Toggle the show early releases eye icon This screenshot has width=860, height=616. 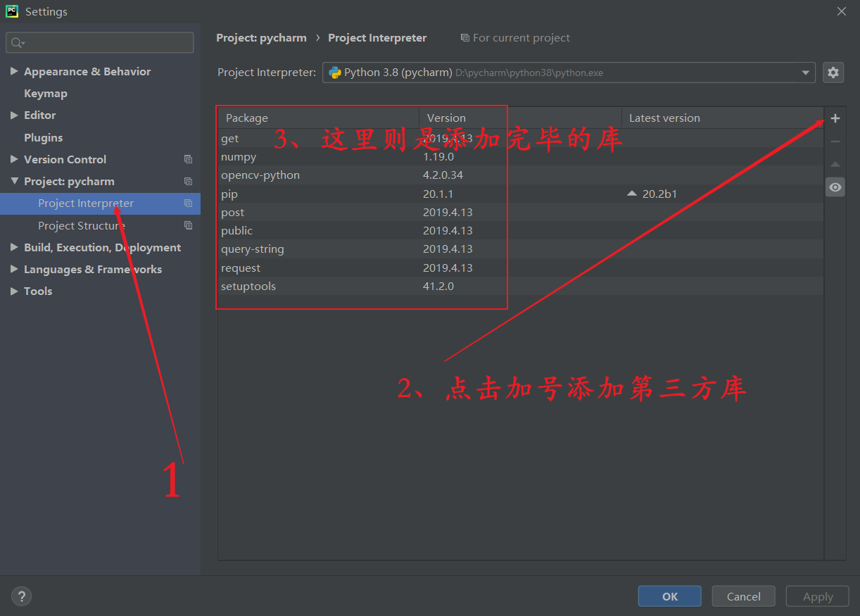click(835, 187)
